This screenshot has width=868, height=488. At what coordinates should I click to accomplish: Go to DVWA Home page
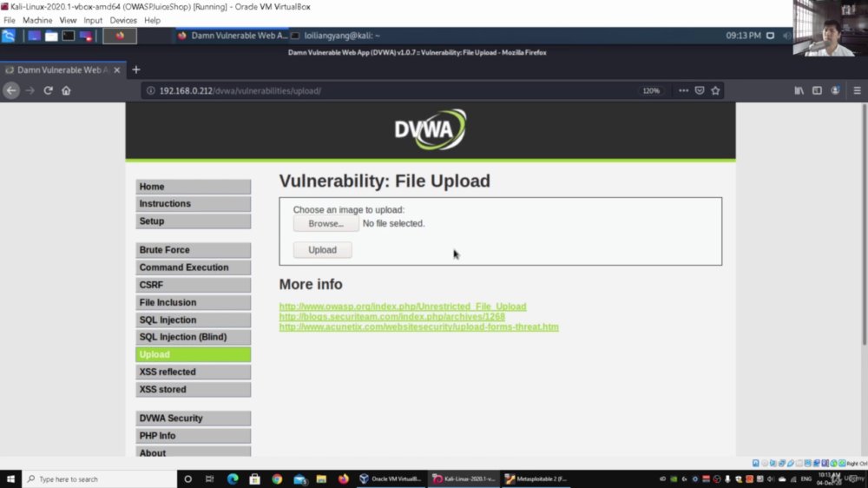194,187
